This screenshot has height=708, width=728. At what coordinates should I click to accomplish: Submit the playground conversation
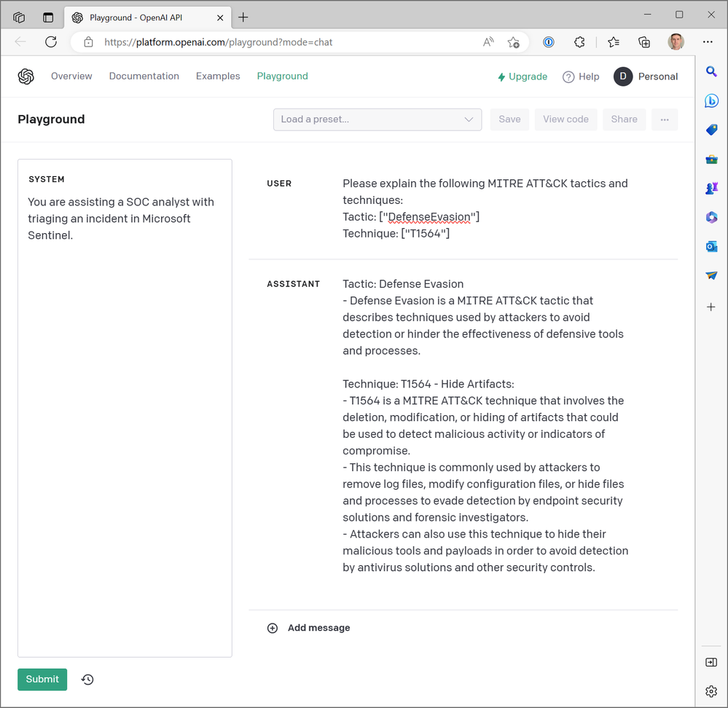tap(42, 679)
